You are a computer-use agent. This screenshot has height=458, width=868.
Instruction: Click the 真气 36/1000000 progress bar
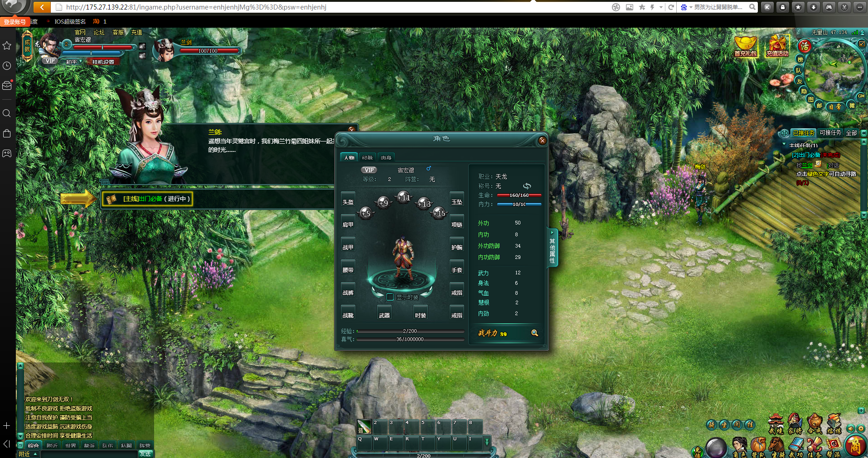pos(410,339)
